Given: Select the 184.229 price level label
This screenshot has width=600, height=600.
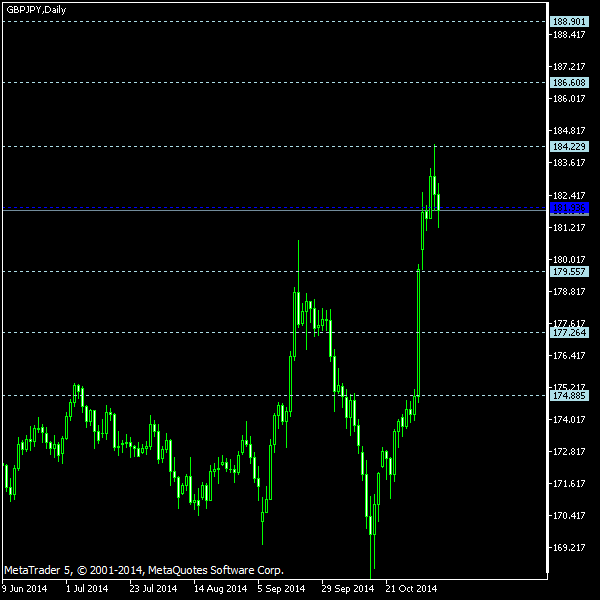Looking at the screenshot, I should tap(569, 146).
